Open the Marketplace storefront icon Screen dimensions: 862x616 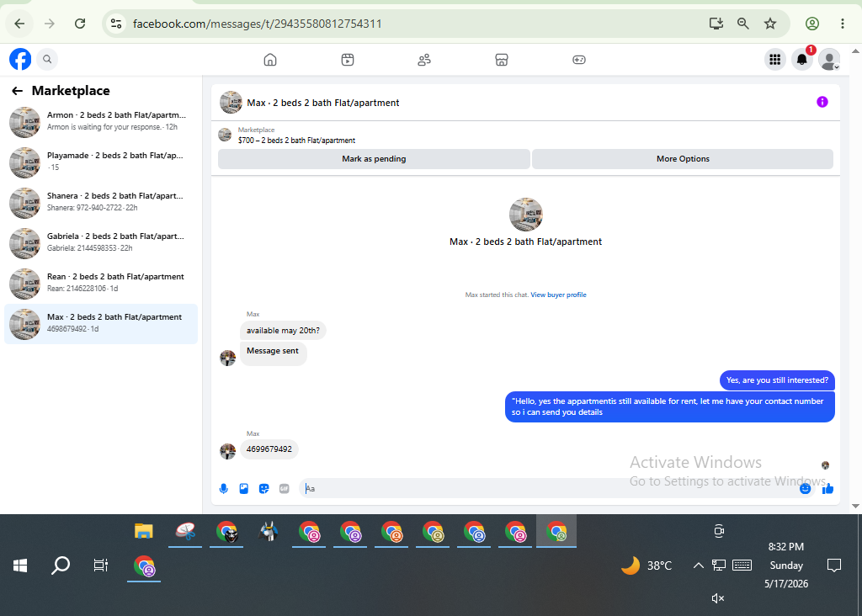tap(502, 60)
